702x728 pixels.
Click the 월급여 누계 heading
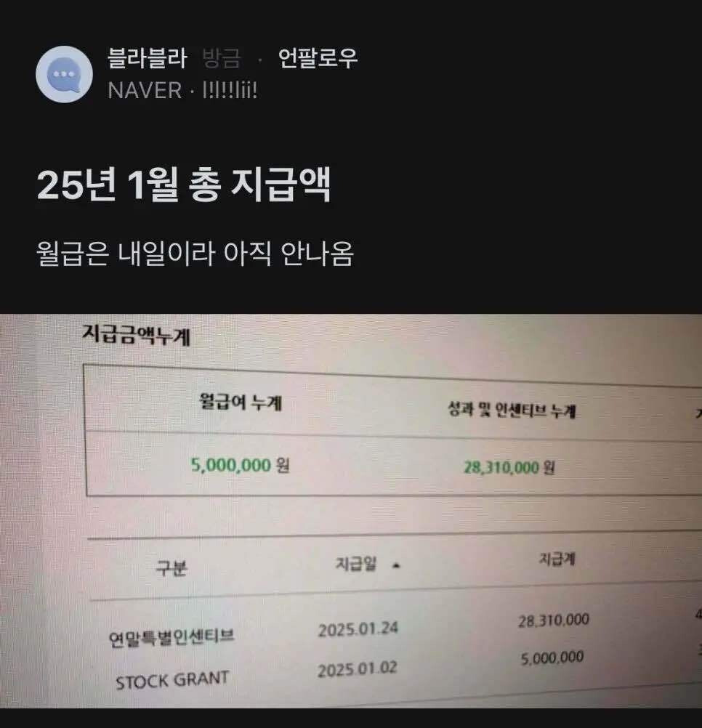241,401
